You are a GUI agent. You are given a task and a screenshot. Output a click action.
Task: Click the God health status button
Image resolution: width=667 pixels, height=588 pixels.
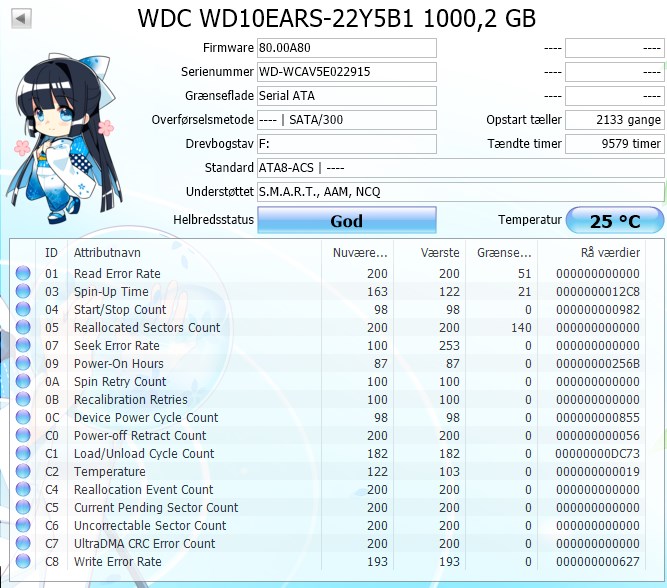click(347, 220)
